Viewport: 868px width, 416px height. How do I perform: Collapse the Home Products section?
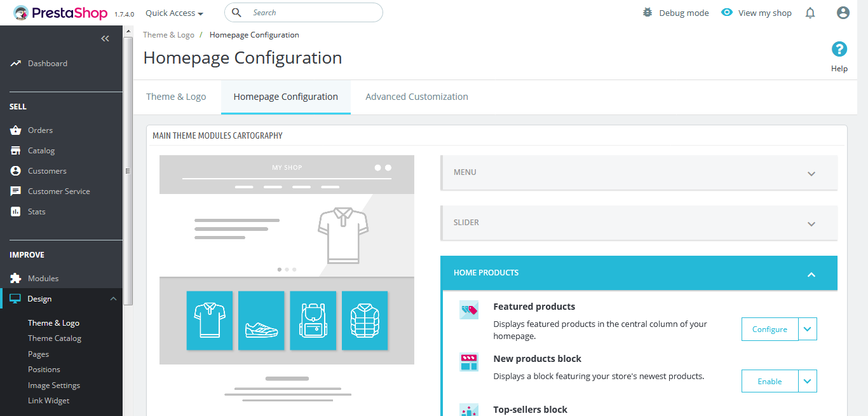pyautogui.click(x=639, y=273)
